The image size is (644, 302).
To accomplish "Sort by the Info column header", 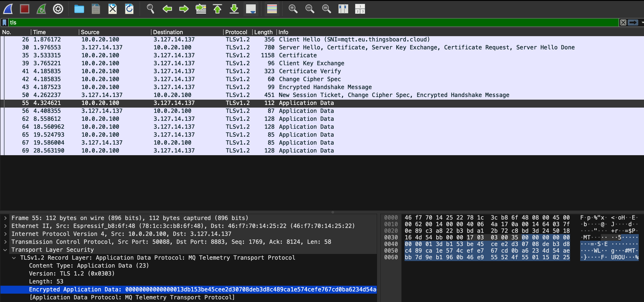I will [x=460, y=32].
